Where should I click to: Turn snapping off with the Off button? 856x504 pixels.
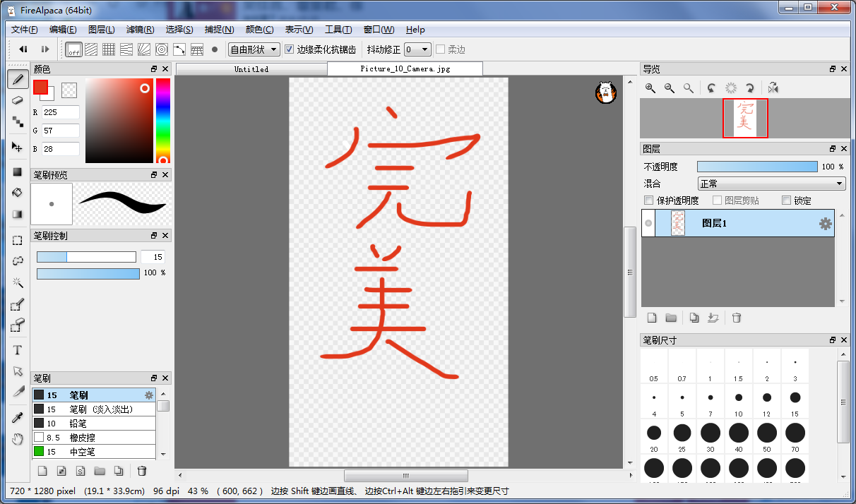click(x=73, y=49)
